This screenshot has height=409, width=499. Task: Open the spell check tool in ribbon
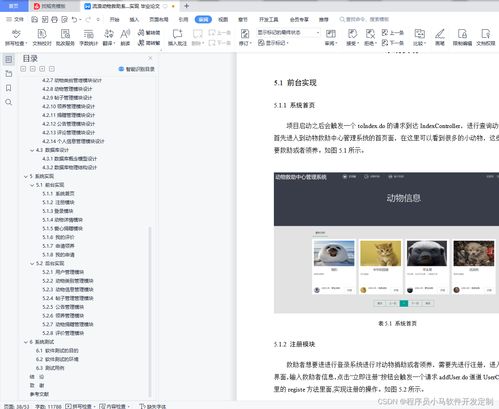16,37
